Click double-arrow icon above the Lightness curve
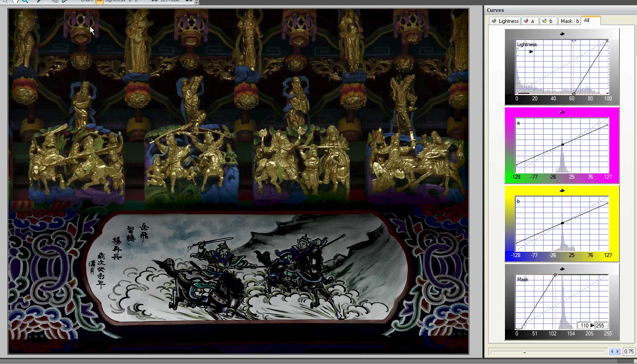 point(562,34)
